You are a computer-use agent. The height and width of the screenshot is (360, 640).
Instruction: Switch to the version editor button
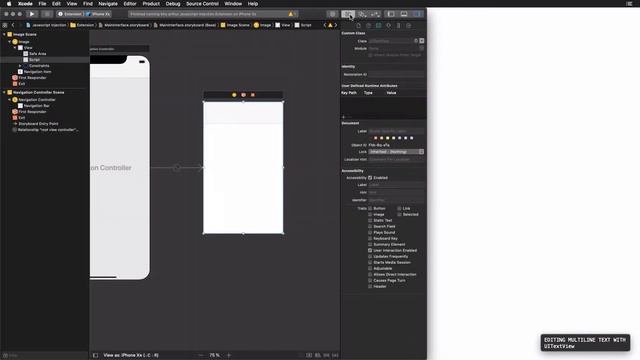[375, 14]
